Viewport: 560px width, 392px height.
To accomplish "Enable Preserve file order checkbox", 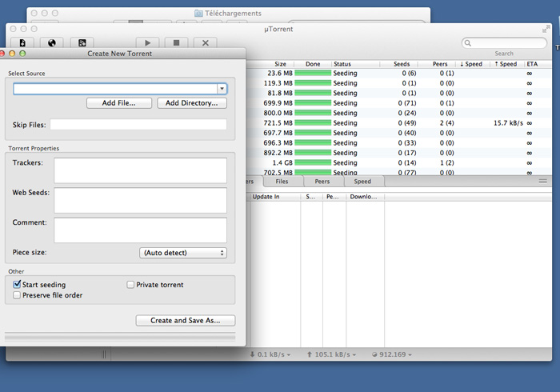I will coord(17,295).
